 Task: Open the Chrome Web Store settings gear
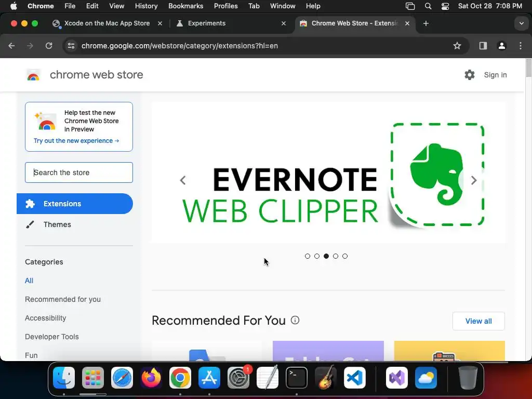click(x=469, y=75)
